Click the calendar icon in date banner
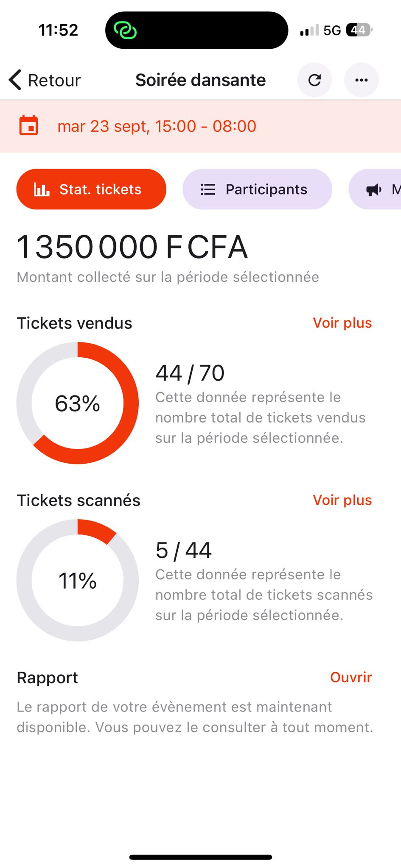Image resolution: width=401 pixels, height=868 pixels. pyautogui.click(x=29, y=126)
